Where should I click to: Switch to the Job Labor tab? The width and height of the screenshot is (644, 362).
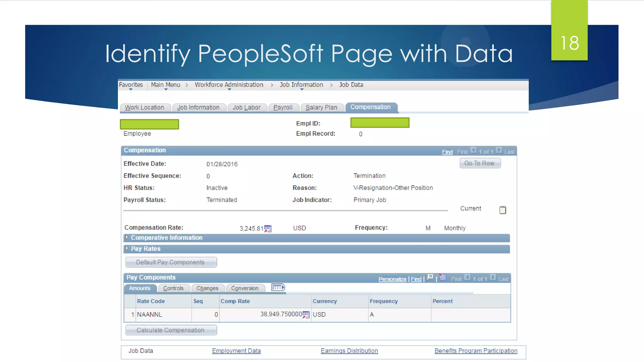[x=247, y=107]
